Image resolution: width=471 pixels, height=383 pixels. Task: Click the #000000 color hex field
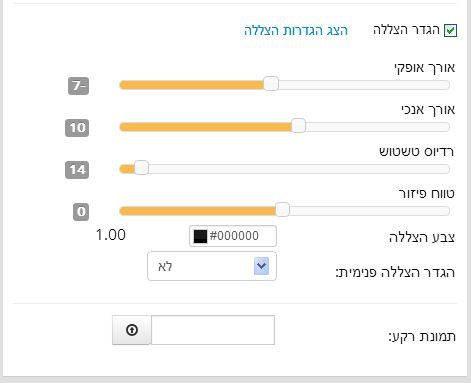233,236
